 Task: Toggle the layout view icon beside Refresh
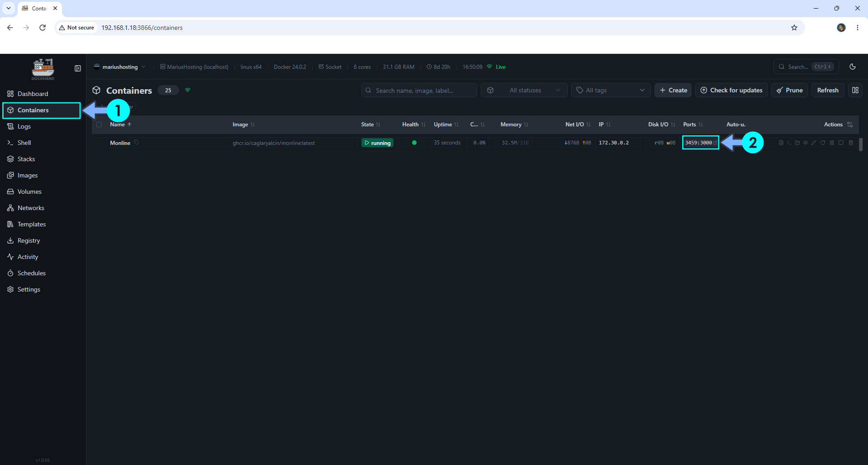(x=855, y=90)
